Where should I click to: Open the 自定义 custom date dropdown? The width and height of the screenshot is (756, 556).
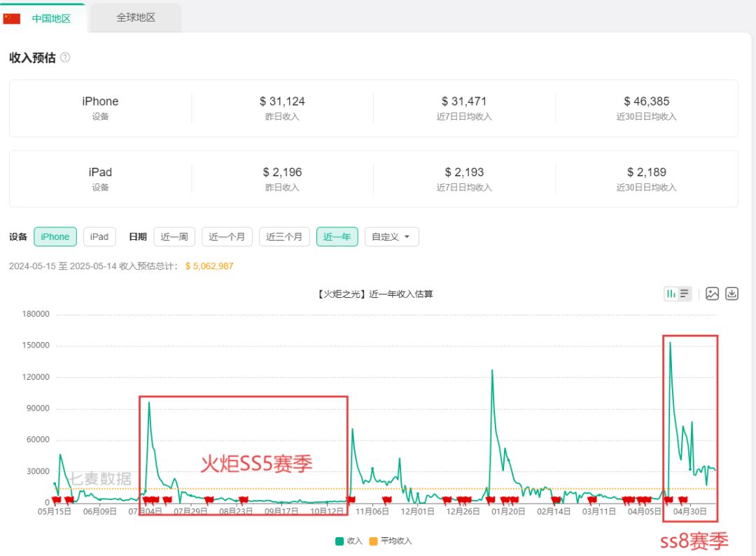pyautogui.click(x=391, y=236)
